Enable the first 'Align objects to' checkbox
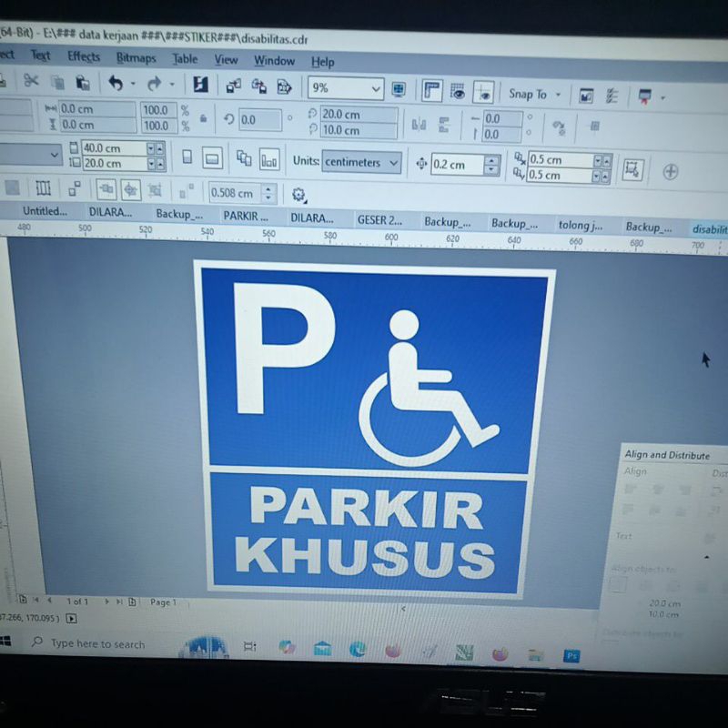 pyautogui.click(x=620, y=583)
